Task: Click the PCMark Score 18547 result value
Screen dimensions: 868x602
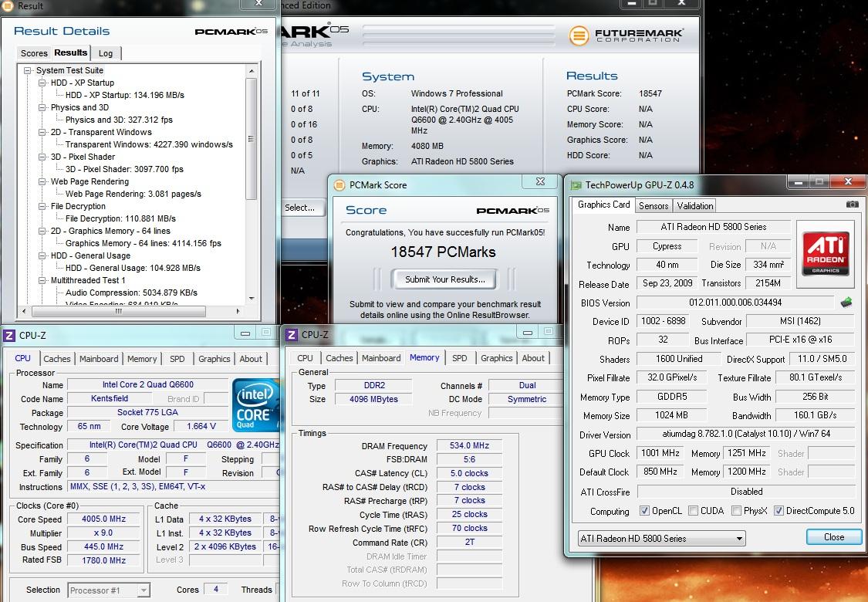Action: click(x=650, y=93)
